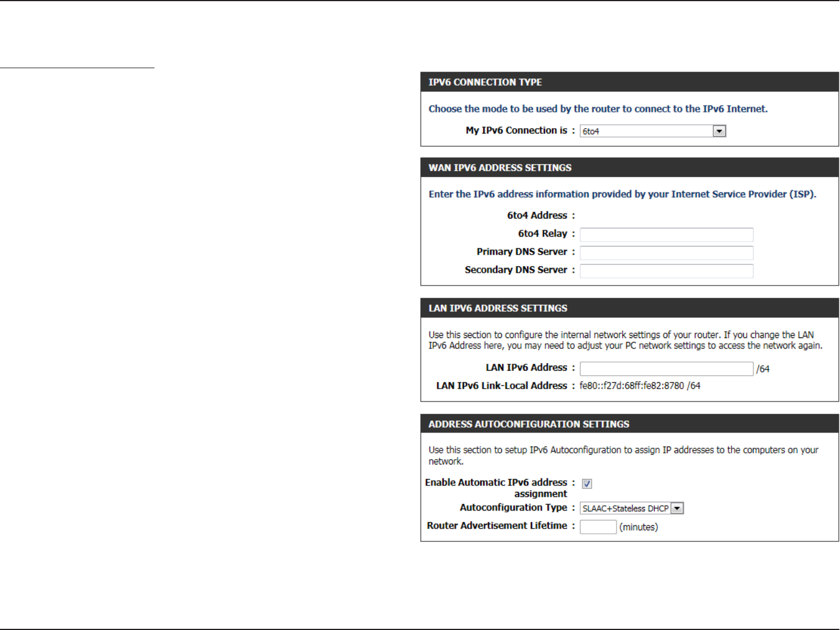Click 'Choose the mode to be used' instruction text
This screenshot has width=840, height=630.
pos(598,109)
